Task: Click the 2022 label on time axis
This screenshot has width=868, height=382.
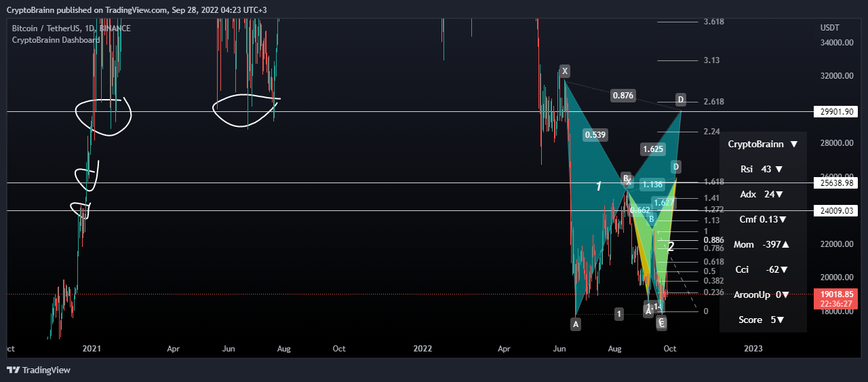Action: (x=422, y=349)
